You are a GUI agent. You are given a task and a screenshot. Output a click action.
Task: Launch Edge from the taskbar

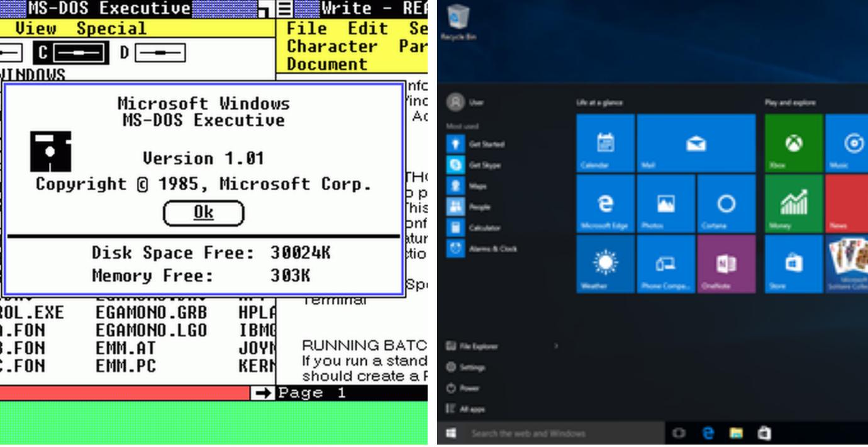(708, 433)
